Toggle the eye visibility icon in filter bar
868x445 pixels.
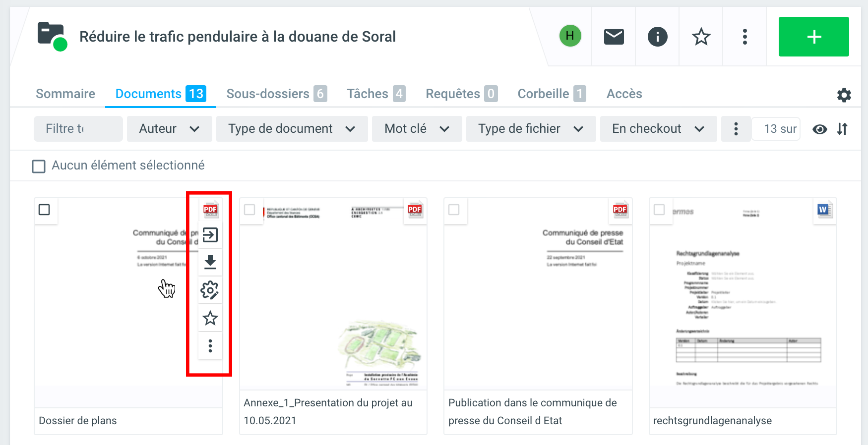(x=819, y=129)
